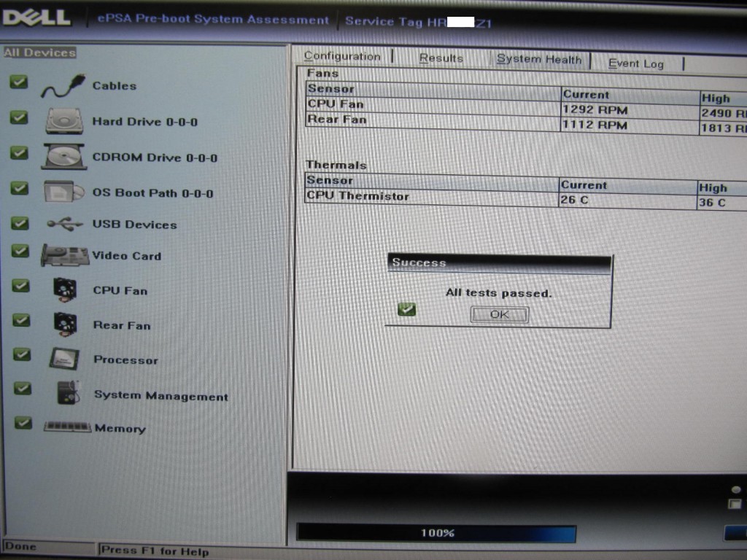
Task: Uncheck the CDROM Drive 0-0-0 checkbox
Action: pyautogui.click(x=19, y=153)
